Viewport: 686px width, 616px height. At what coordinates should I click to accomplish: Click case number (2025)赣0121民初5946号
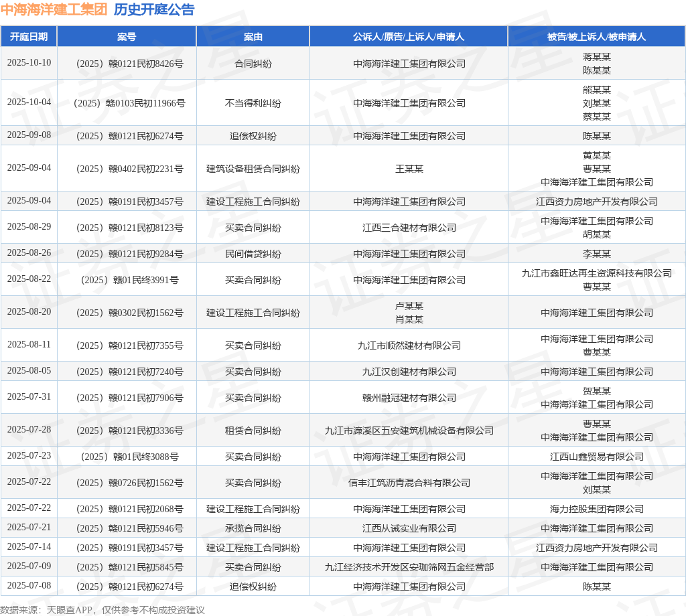coord(129,528)
